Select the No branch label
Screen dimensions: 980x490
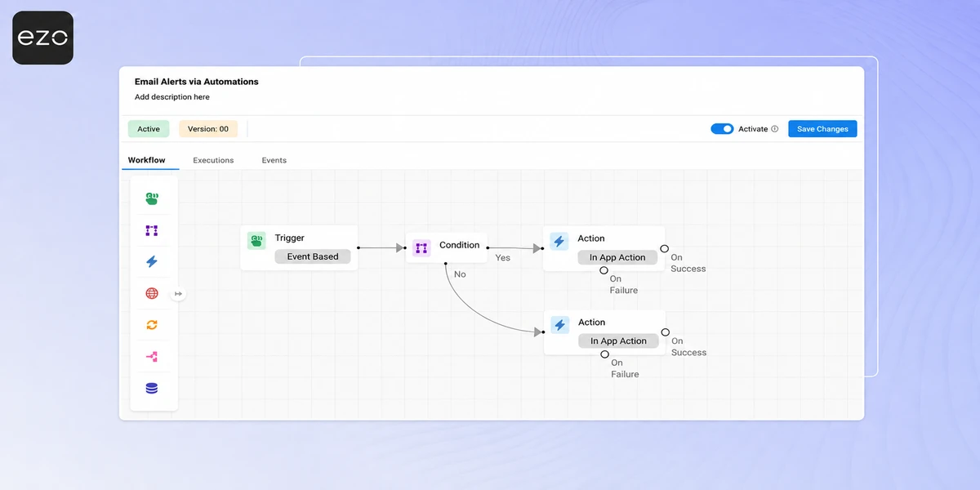(x=460, y=274)
